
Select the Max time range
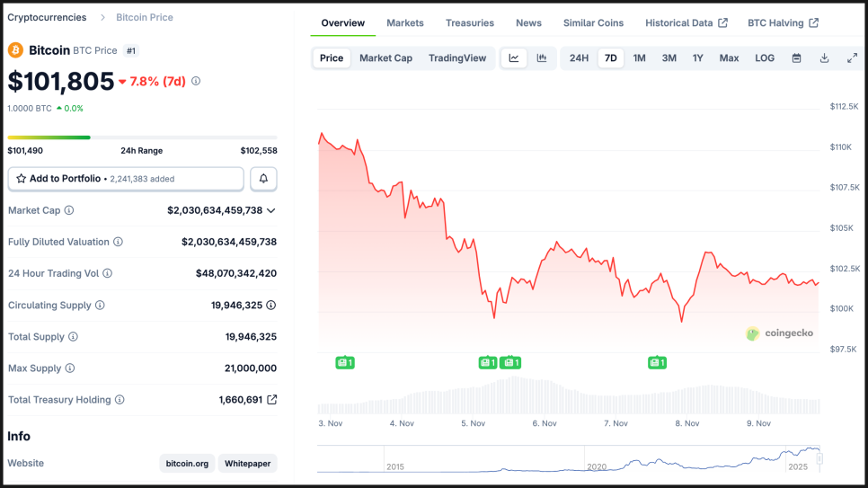pos(729,58)
